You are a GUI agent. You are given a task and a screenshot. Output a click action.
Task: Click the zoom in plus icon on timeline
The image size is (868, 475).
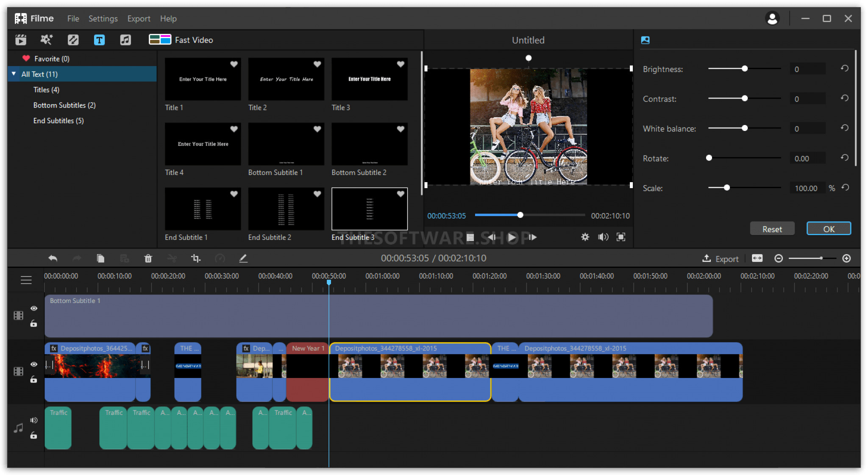point(846,258)
